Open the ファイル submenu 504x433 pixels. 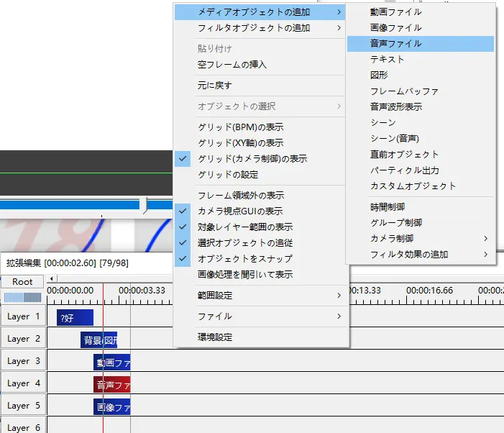click(214, 316)
